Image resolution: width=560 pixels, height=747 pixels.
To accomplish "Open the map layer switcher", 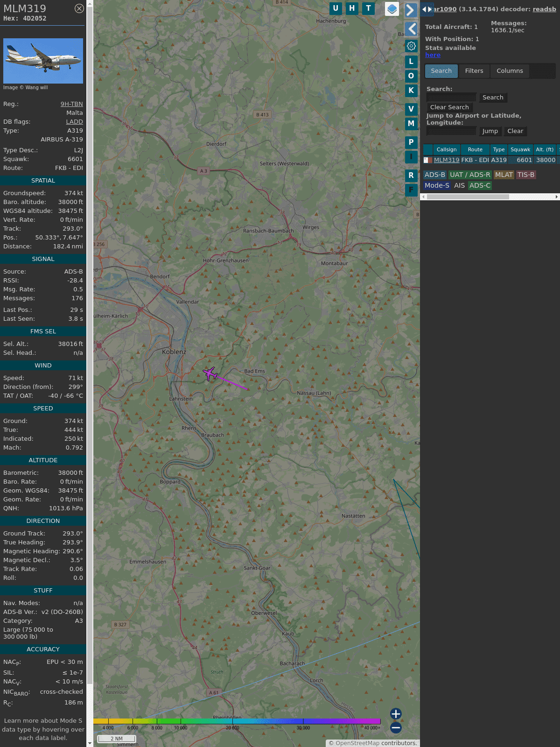I will coord(392,9).
